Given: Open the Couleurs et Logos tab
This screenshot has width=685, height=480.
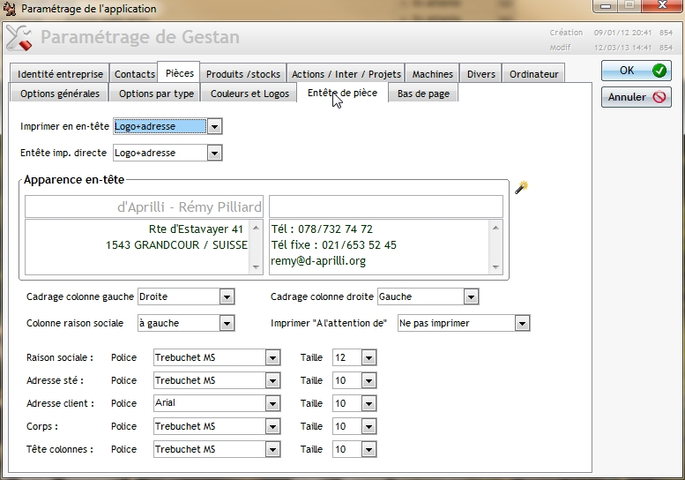Looking at the screenshot, I should 250,93.
